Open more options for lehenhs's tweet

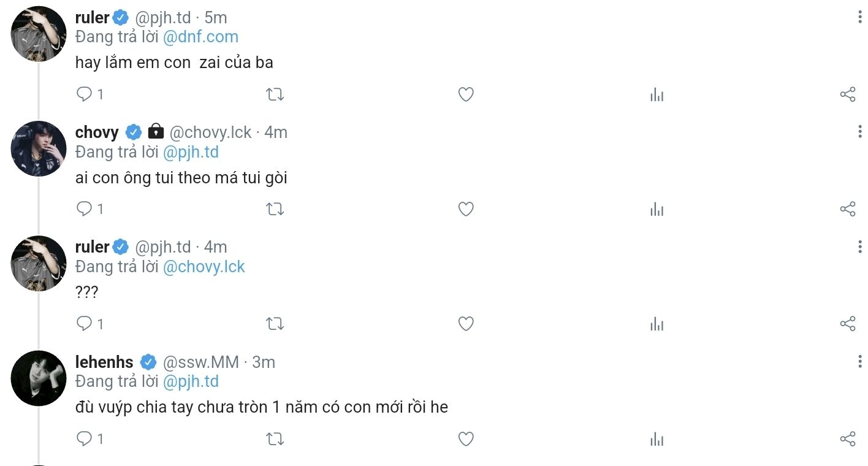point(860,362)
